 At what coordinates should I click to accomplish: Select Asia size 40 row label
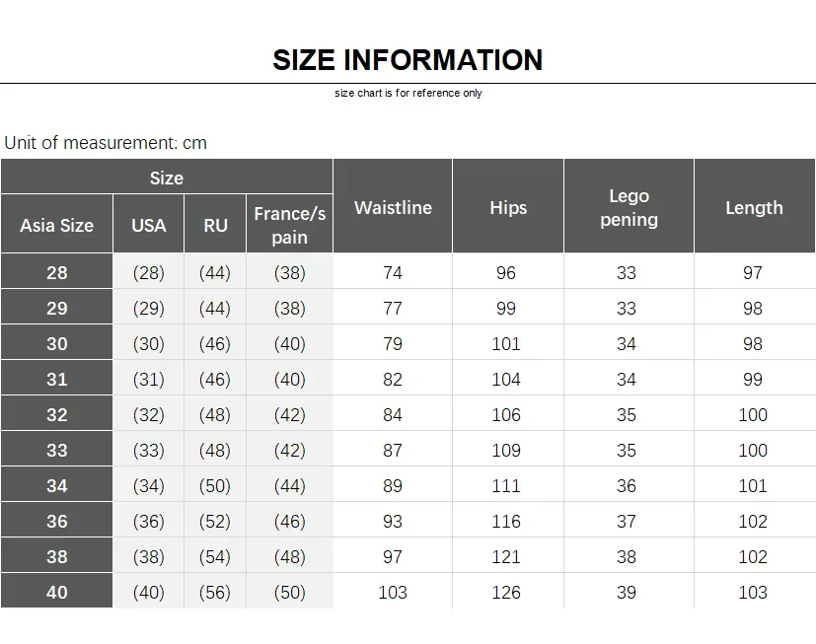tap(56, 592)
